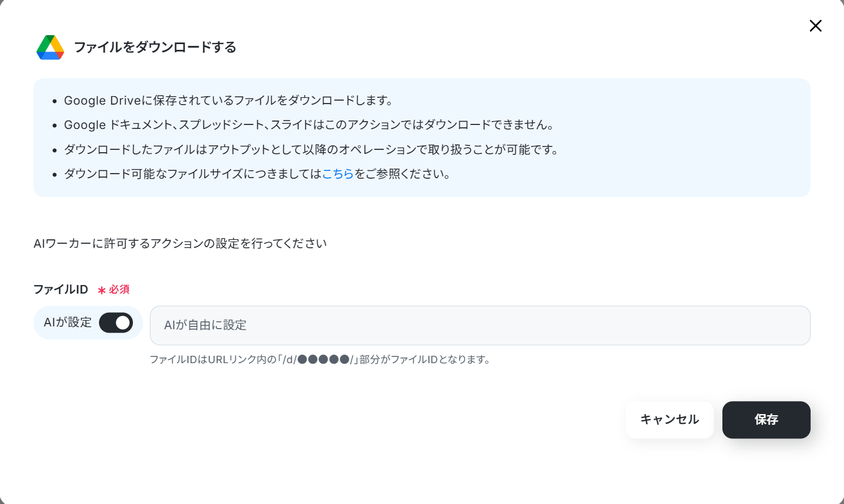This screenshot has height=504, width=844.
Task: Cancel with the キャンセル button
Action: (669, 420)
